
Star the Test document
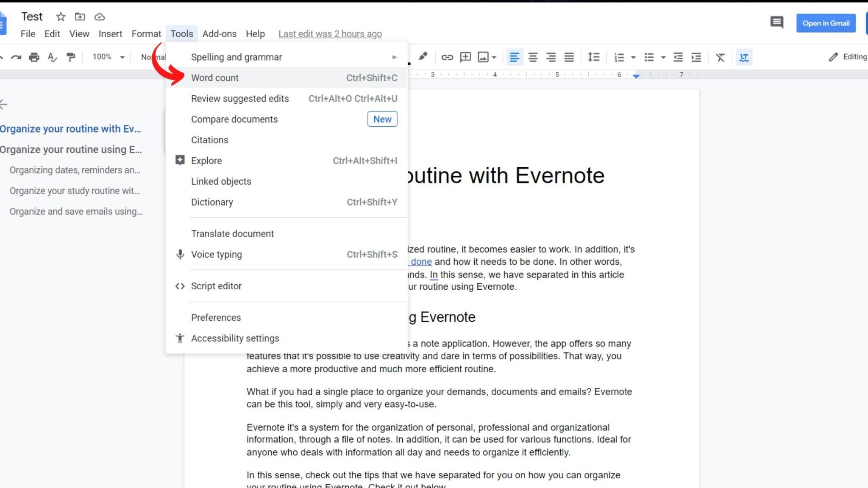click(x=61, y=17)
